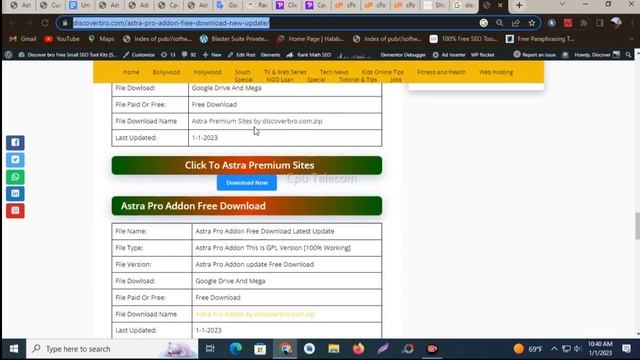640x360 pixels.
Task: Click the 'Type here to search' taskbar box
Action: 112,349
